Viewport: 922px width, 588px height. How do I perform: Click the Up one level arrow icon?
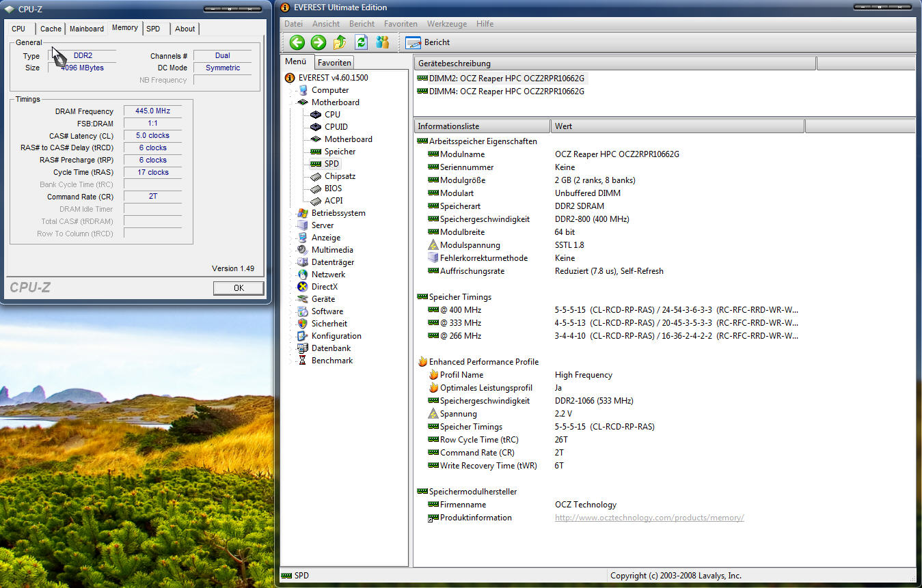340,42
